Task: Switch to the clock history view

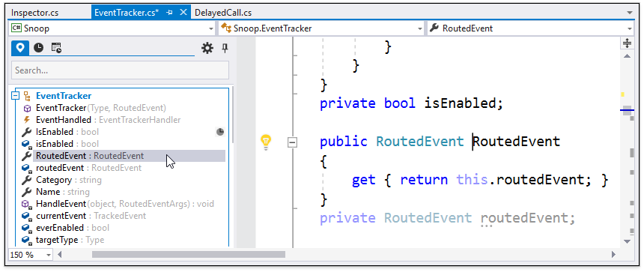Action: point(38,48)
